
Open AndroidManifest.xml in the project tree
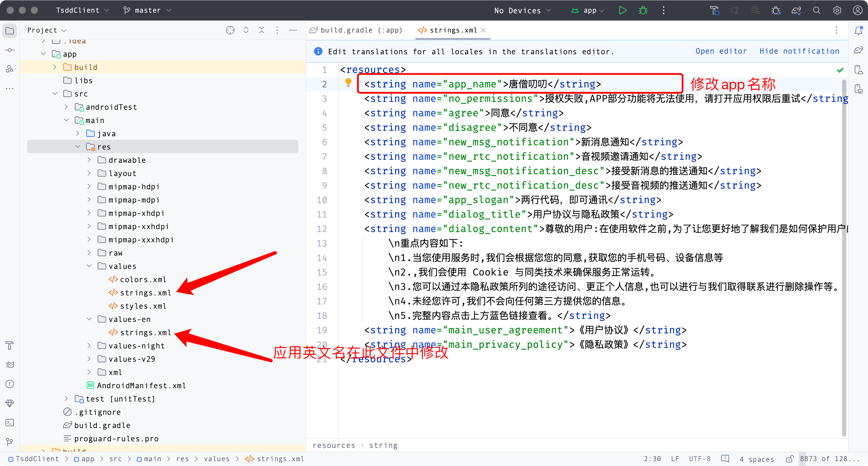click(141, 386)
